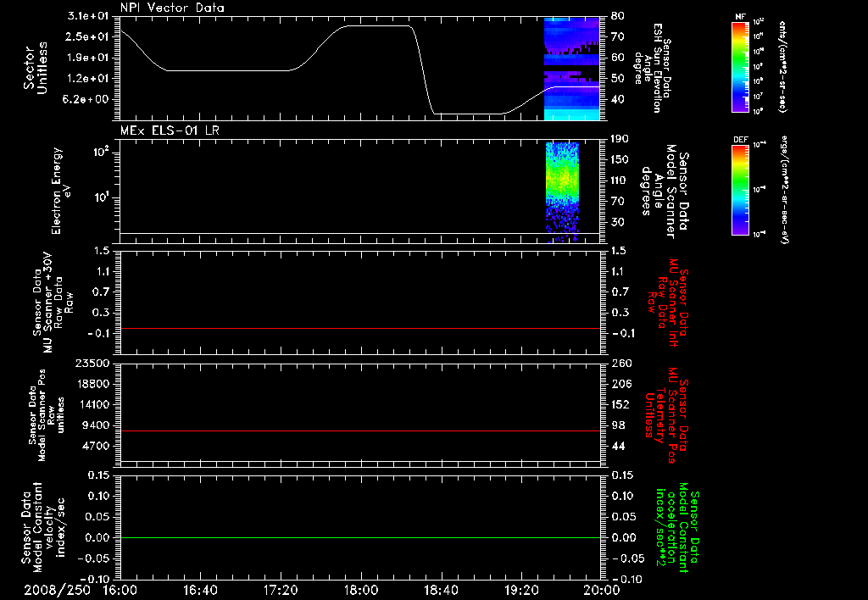Click the red Scanner Pos telemetry line
Viewport: 868px width, 600px height.
point(359,431)
